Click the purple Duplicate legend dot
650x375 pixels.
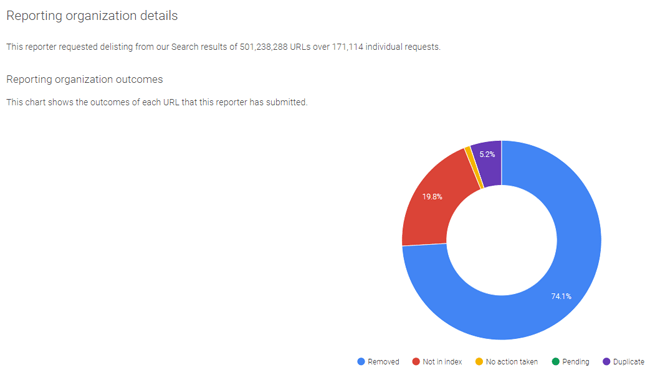pyautogui.click(x=606, y=361)
